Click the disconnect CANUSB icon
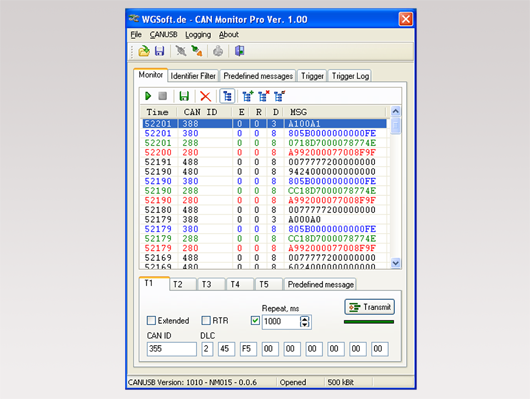This screenshot has height=399, width=530. (181, 51)
